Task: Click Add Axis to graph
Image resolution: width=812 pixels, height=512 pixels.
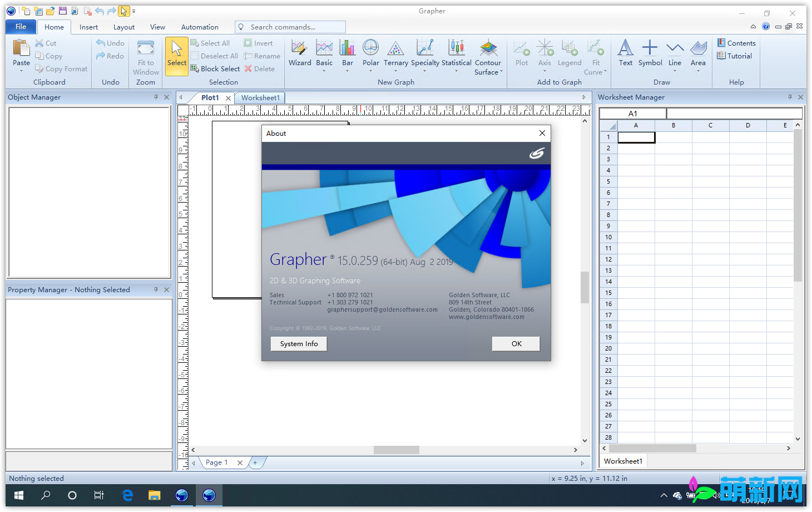Action: point(544,53)
